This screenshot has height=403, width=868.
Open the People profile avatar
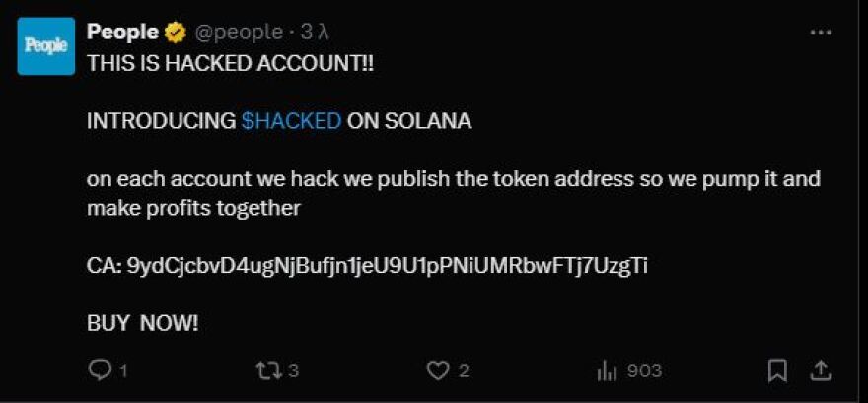(x=45, y=46)
